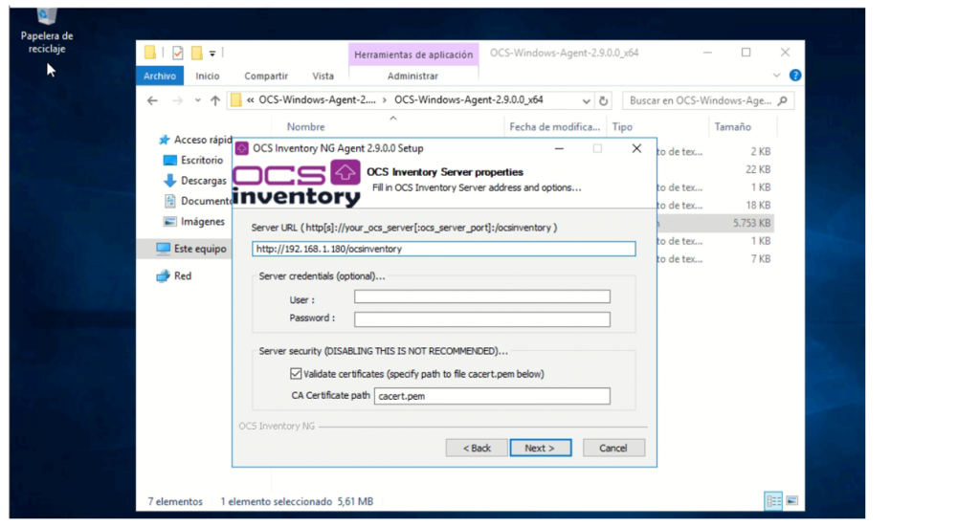Refresh the Explorer folder view

603,100
